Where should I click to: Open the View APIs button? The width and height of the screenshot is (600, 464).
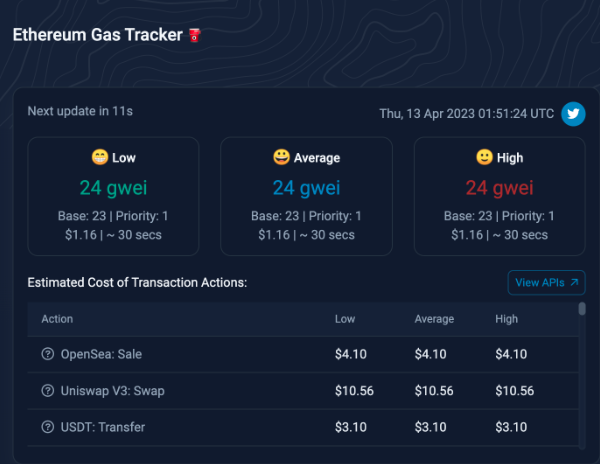click(546, 283)
